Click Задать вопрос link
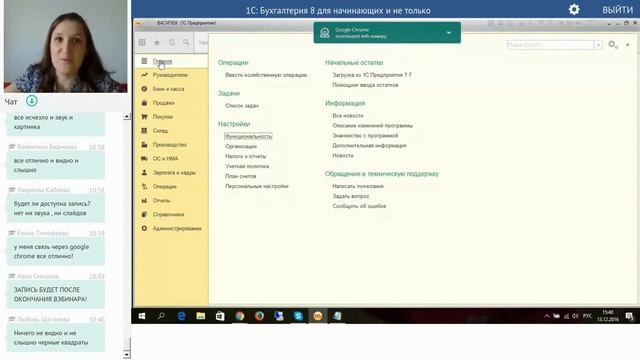Image resolution: width=640 pixels, height=360 pixels. coord(351,196)
